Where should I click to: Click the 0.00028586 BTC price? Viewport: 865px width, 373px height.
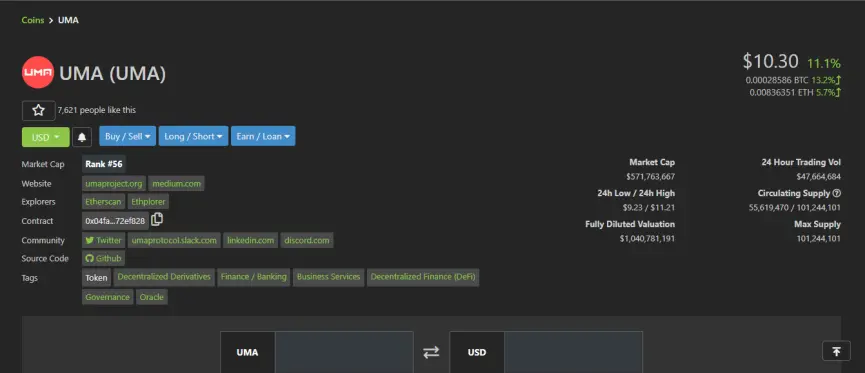777,80
